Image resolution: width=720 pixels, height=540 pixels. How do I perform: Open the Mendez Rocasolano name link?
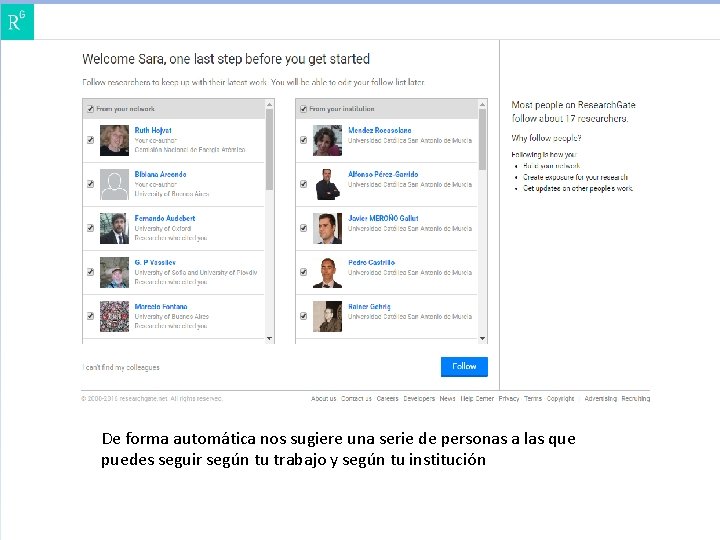click(380, 130)
